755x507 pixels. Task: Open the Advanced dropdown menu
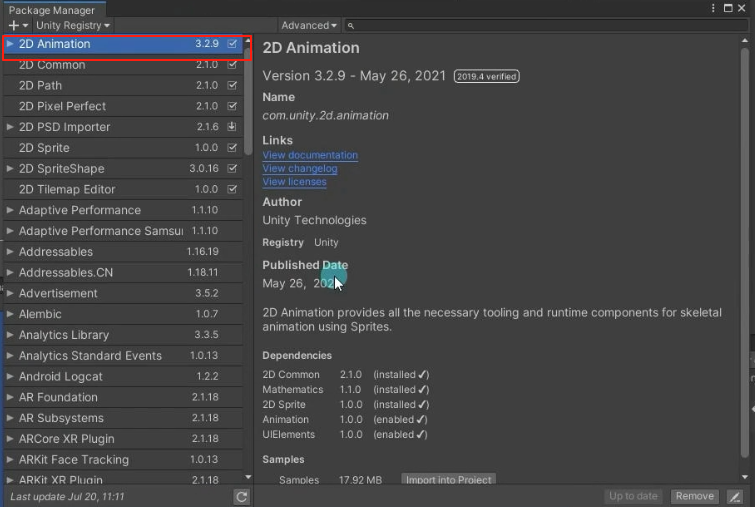pos(309,25)
